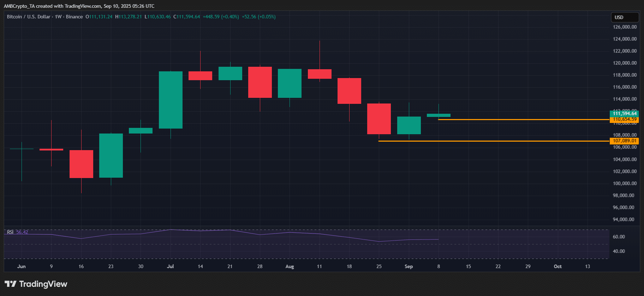The image size is (644, 296).
Task: Click the lower orange horizontal line
Action: (494, 141)
